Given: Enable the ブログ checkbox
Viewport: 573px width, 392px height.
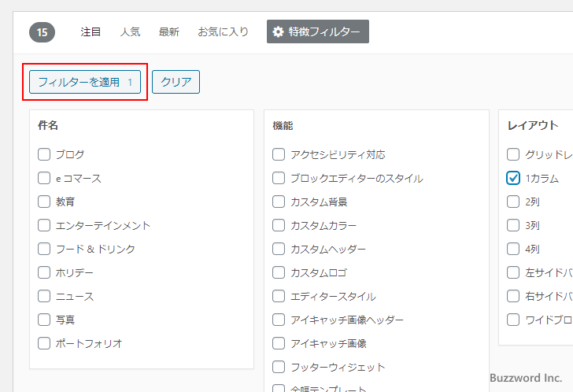Looking at the screenshot, I should click(x=44, y=154).
